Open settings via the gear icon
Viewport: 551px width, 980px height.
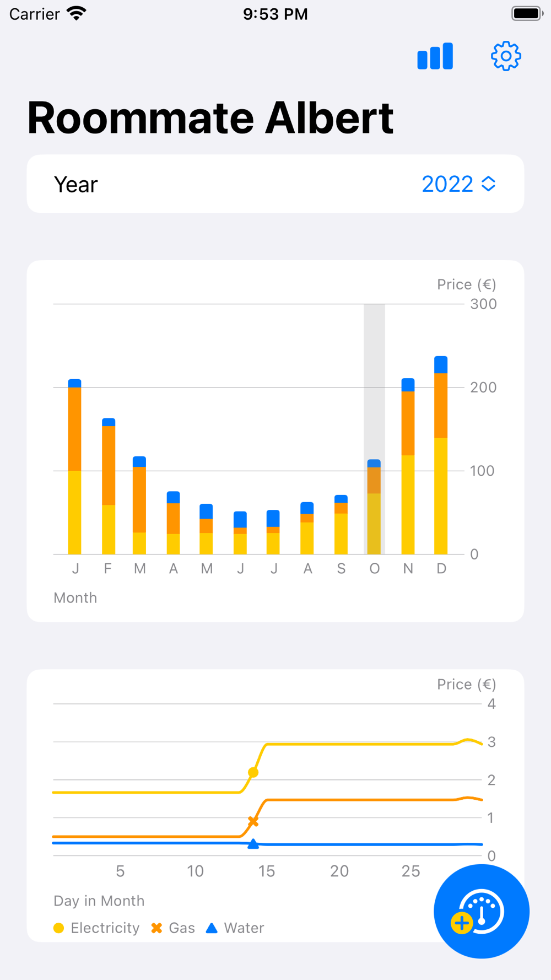pyautogui.click(x=506, y=56)
